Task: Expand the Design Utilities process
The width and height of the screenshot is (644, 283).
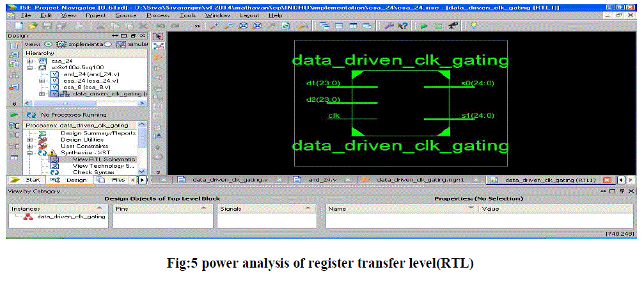Action: point(30,140)
